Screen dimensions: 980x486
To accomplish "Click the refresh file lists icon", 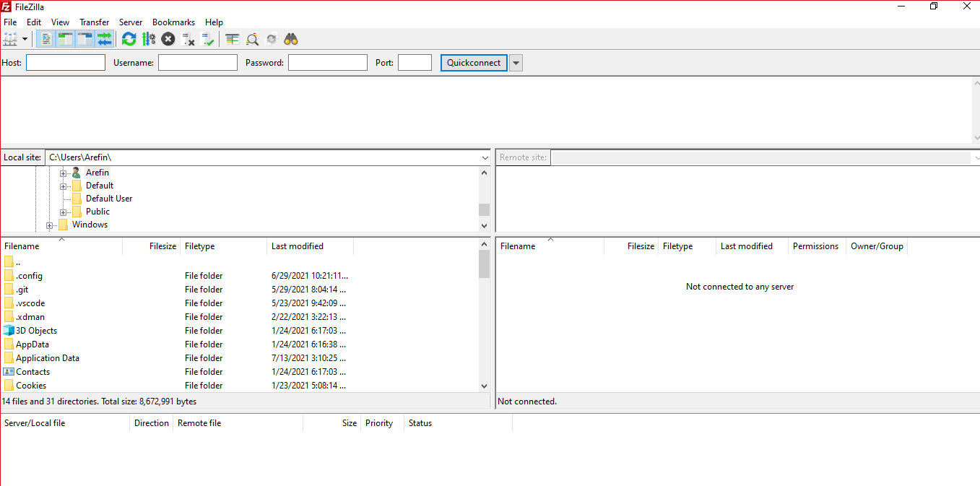I will 129,39.
